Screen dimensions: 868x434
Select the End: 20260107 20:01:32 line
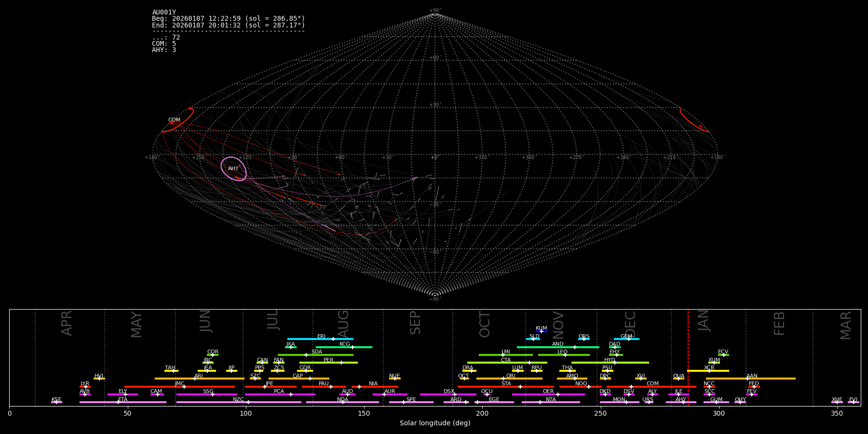point(229,25)
